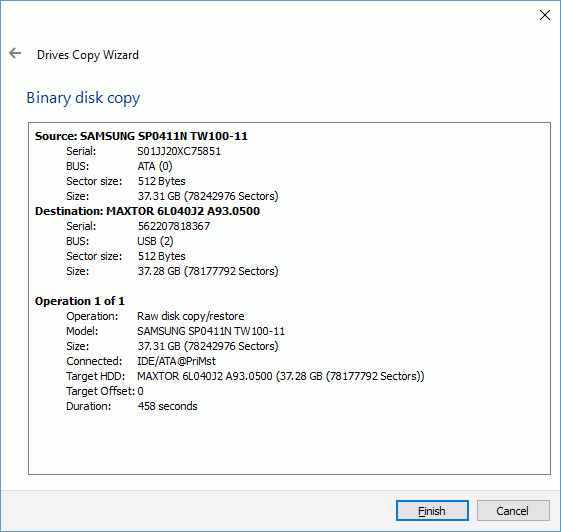Screen dimensions: 561x532
Task: Click destination sector size '512 Bytes'
Action: pyautogui.click(x=162, y=256)
